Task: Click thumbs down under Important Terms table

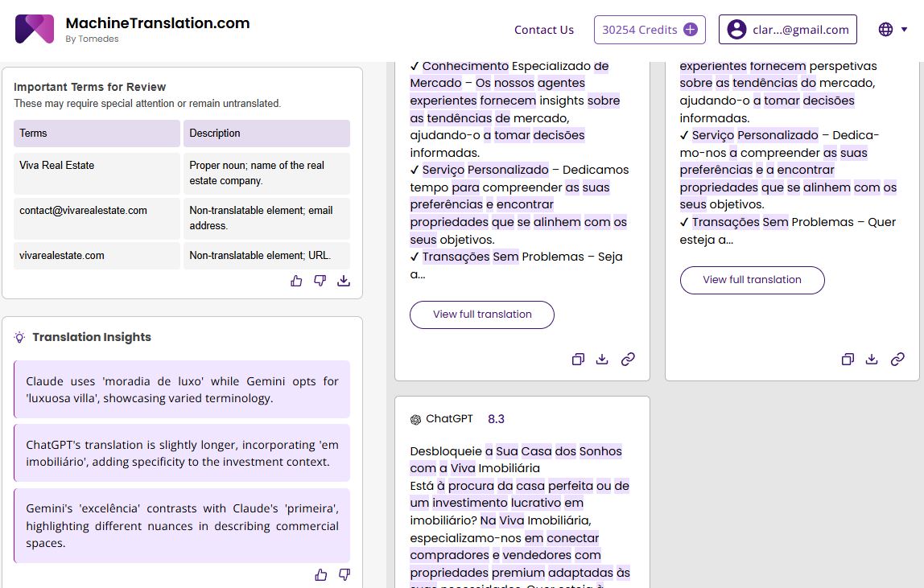Action: 320,281
